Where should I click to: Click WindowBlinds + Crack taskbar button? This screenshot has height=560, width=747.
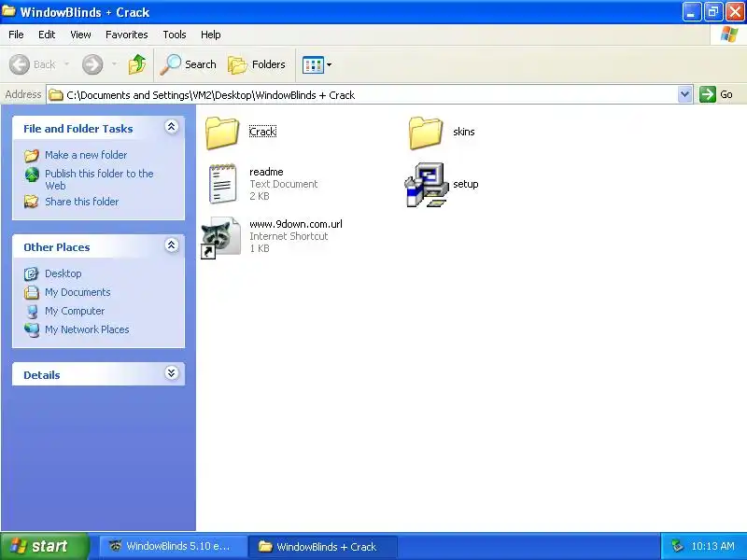click(322, 546)
